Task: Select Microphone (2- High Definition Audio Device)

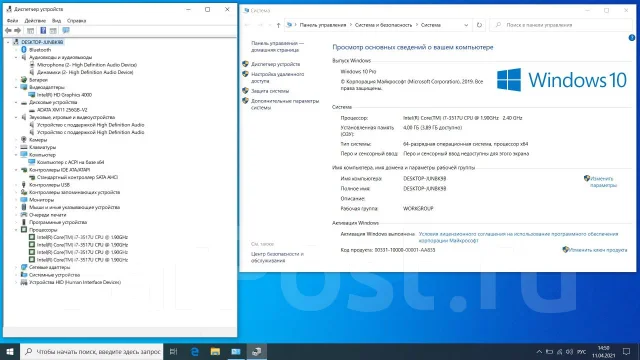Action: pos(87,65)
